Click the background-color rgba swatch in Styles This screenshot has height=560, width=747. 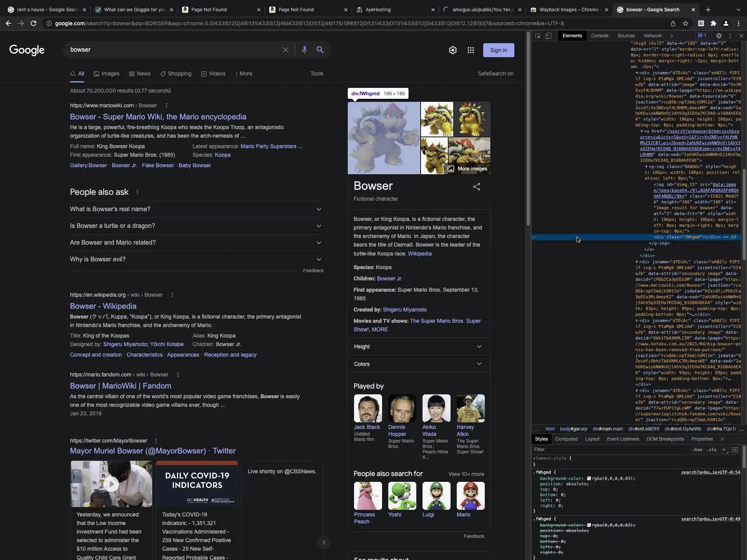click(x=589, y=479)
